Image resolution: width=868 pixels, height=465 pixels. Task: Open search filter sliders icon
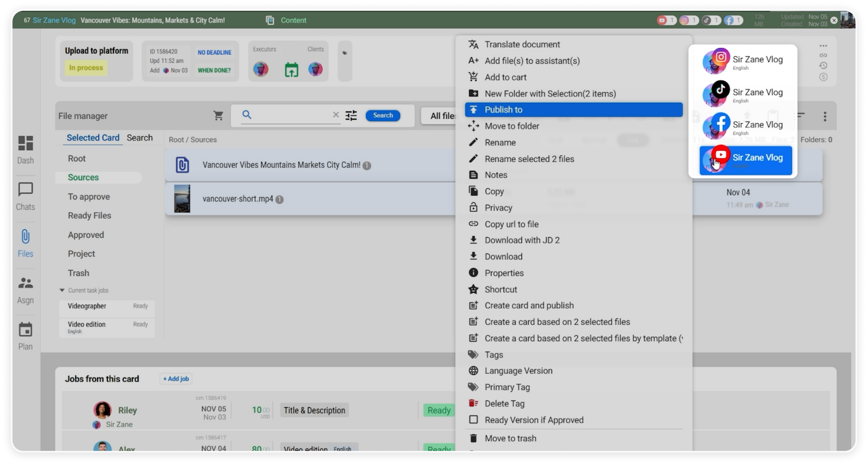pos(351,116)
